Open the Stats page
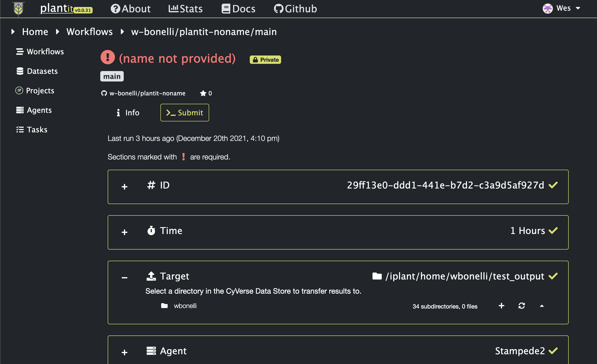 [x=185, y=9]
